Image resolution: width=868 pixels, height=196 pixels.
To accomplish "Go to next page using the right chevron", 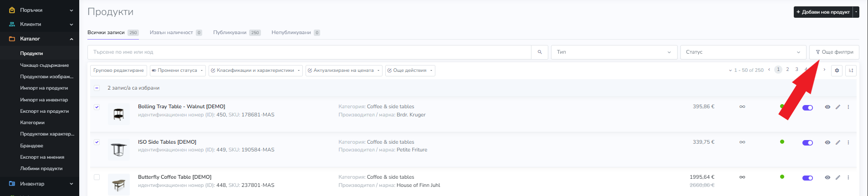I will pyautogui.click(x=824, y=70).
